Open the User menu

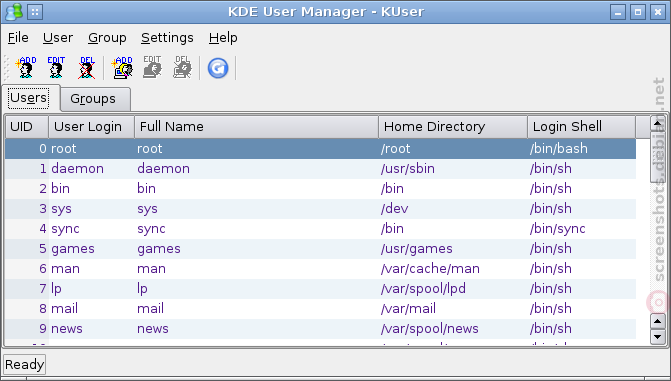pos(58,38)
